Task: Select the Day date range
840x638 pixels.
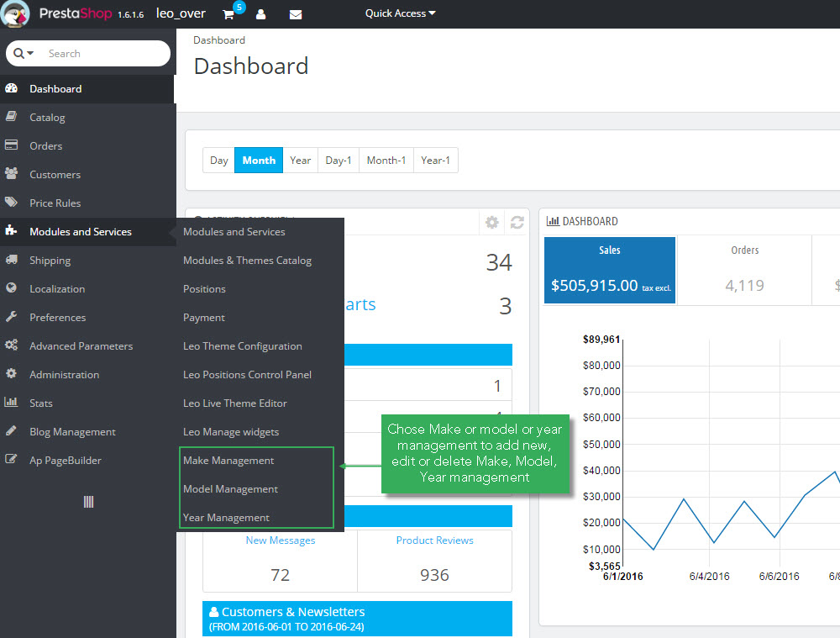Action: pyautogui.click(x=218, y=161)
